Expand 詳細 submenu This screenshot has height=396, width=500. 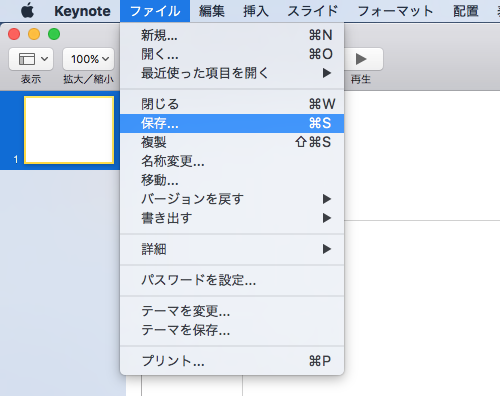coord(232,249)
